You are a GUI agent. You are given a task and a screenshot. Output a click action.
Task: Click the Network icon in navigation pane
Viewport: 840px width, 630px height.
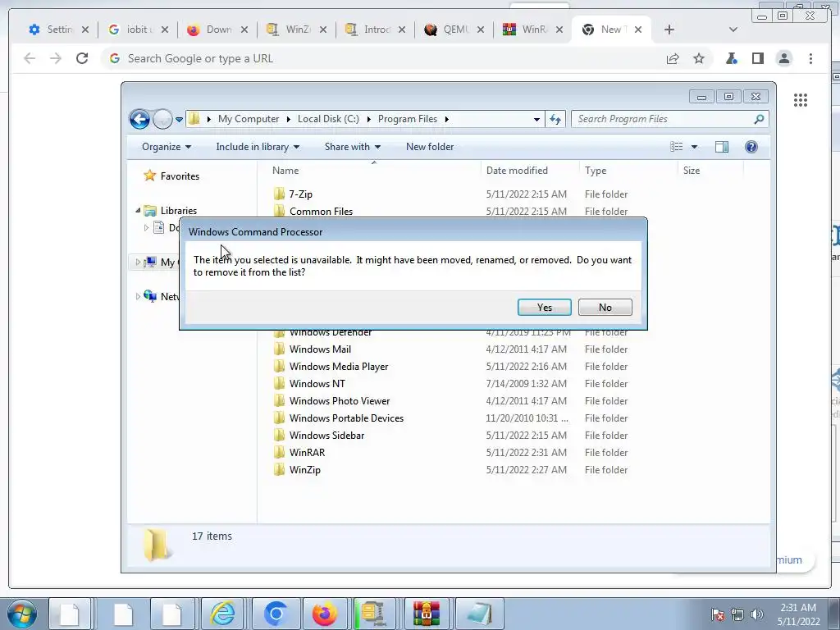click(x=151, y=296)
